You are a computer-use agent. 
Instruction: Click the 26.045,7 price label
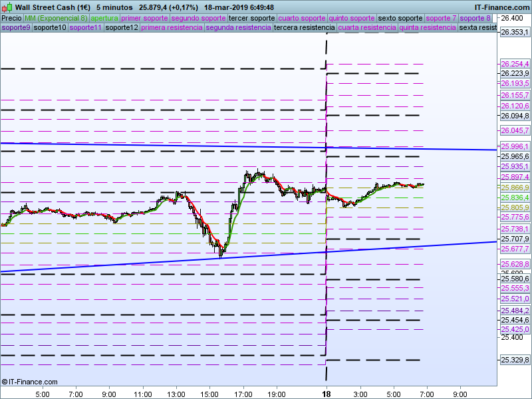(x=515, y=130)
